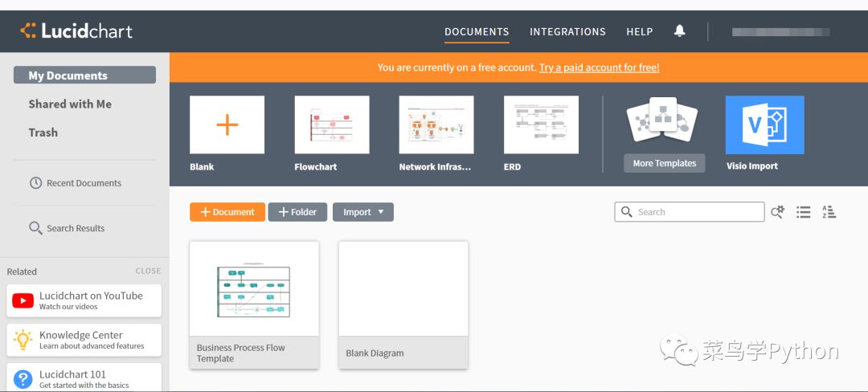Open advanced search options gear icon
This screenshot has height=392, width=868.
(x=778, y=212)
